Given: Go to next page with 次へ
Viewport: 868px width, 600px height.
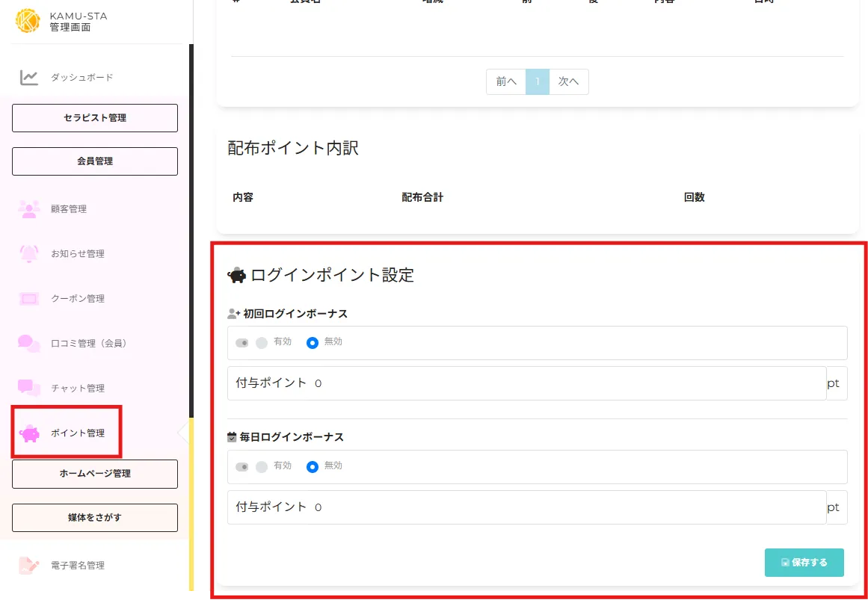Looking at the screenshot, I should click(569, 82).
